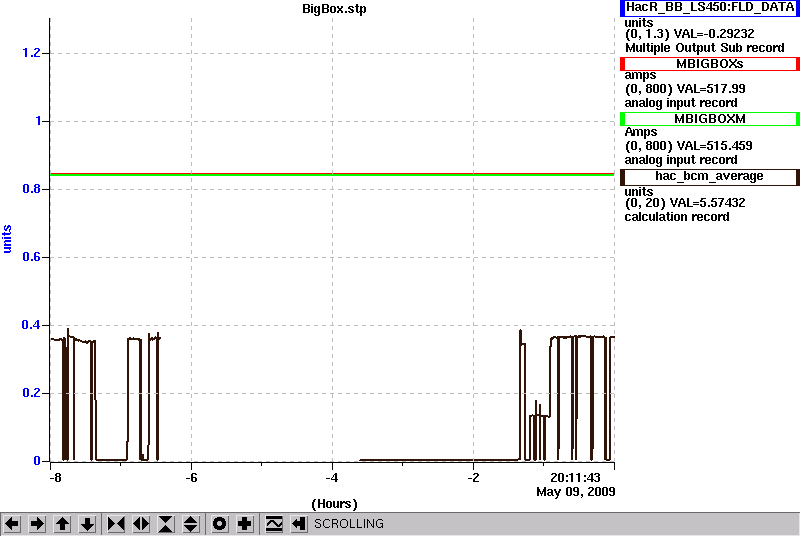Click the May 09, 2009 date label

(576, 492)
